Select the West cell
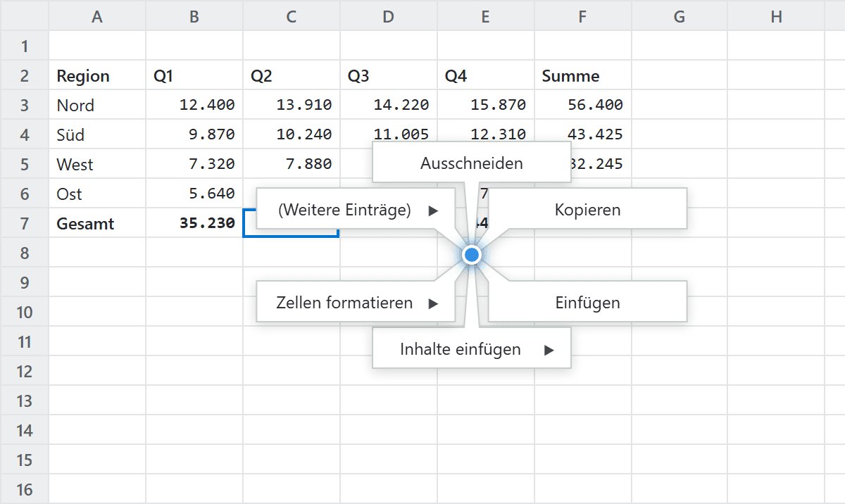 pos(97,164)
